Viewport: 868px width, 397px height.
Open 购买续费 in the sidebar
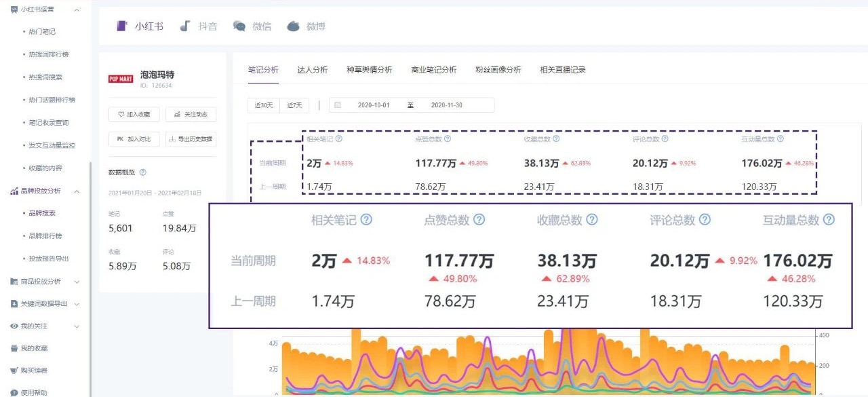pyautogui.click(x=34, y=371)
